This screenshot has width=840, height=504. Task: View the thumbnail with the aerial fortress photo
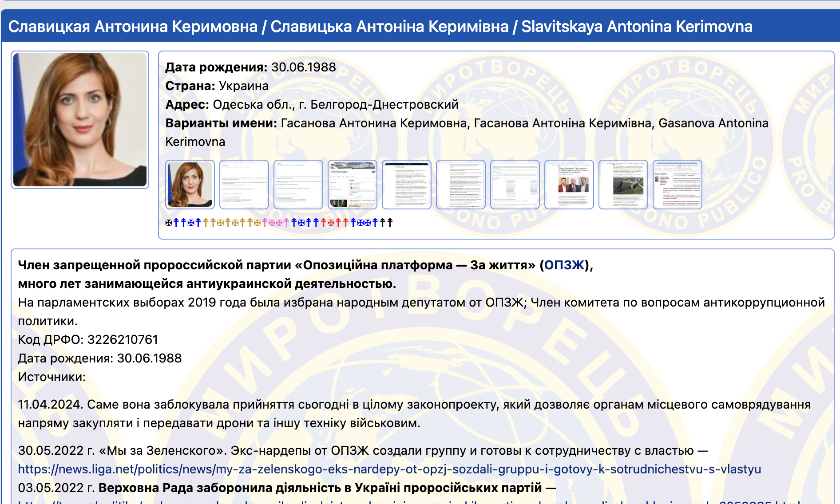click(623, 185)
